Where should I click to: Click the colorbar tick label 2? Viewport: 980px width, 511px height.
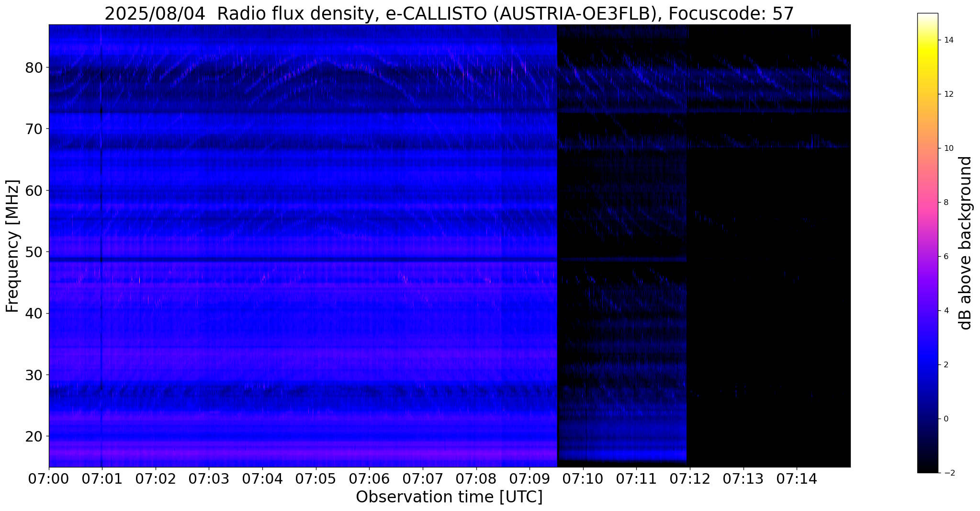[946, 365]
